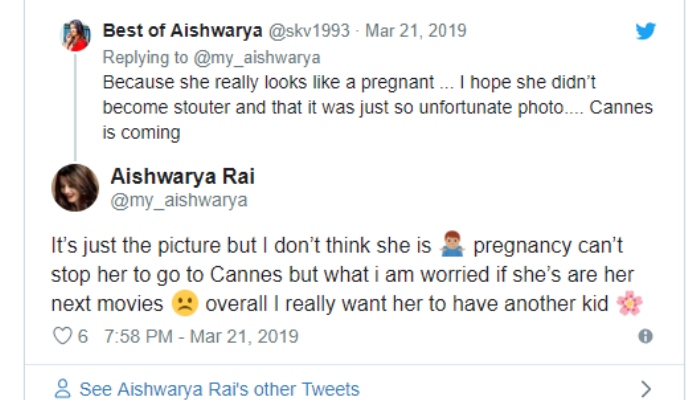Image resolution: width=700 pixels, height=400 pixels.
Task: Click the pink flower emoji ending the tweet
Action: tap(629, 302)
